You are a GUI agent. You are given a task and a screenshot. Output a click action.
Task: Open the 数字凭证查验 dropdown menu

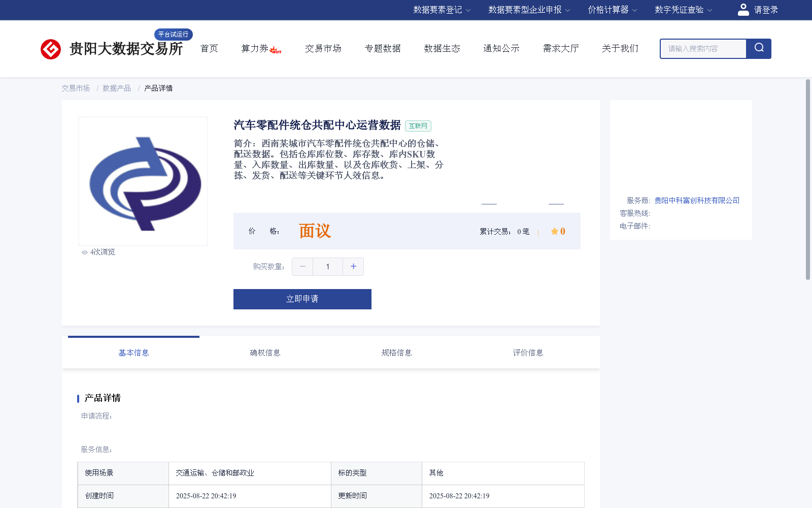(683, 10)
